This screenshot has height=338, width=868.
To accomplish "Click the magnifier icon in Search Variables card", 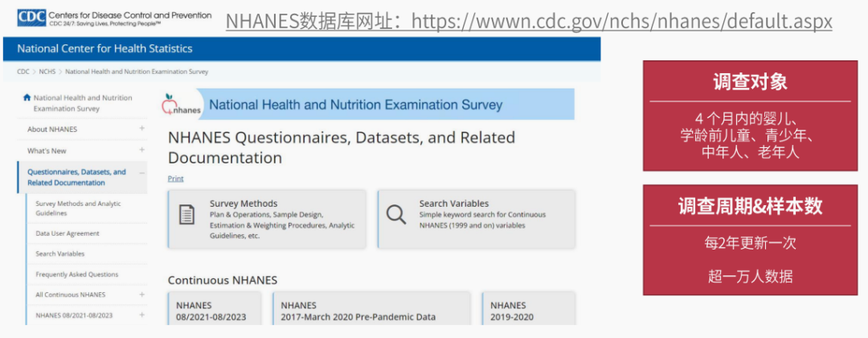I will [x=395, y=214].
